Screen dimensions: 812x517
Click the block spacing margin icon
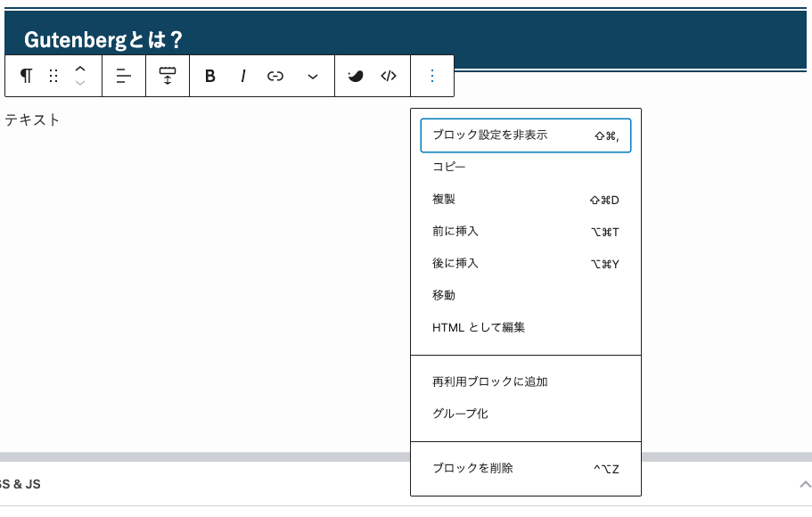tap(168, 76)
